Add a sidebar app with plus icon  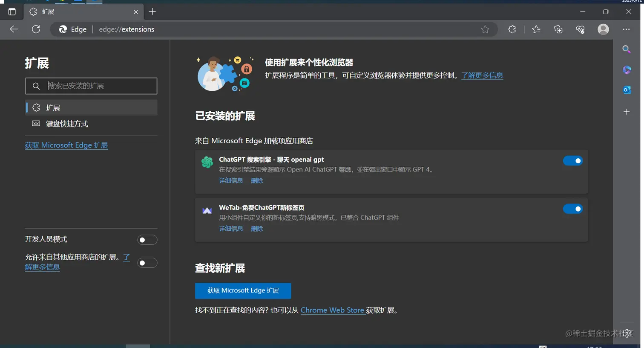[627, 112]
